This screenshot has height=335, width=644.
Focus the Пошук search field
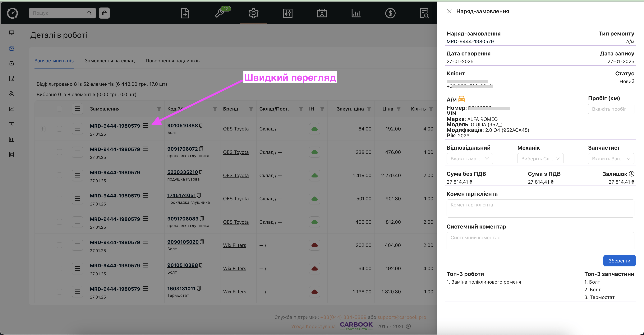tap(62, 13)
